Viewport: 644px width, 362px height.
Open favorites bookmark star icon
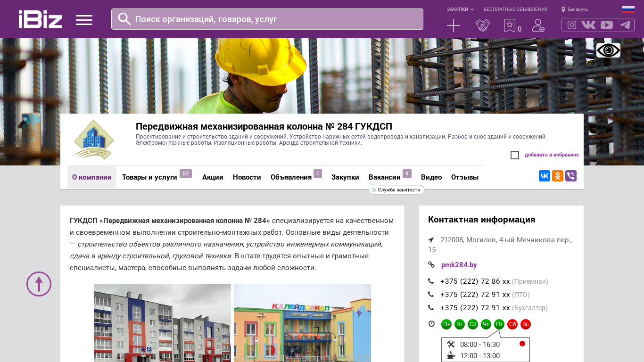tap(510, 25)
